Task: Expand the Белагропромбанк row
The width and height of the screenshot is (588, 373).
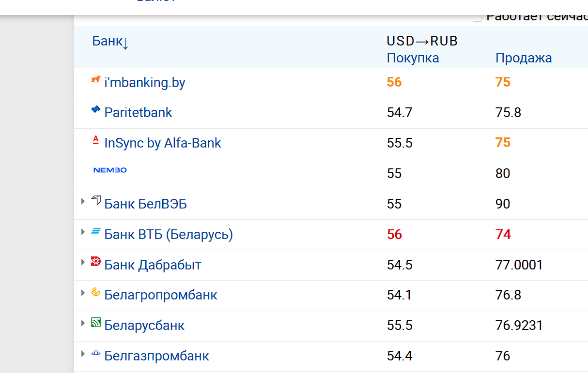Action: coord(83,293)
